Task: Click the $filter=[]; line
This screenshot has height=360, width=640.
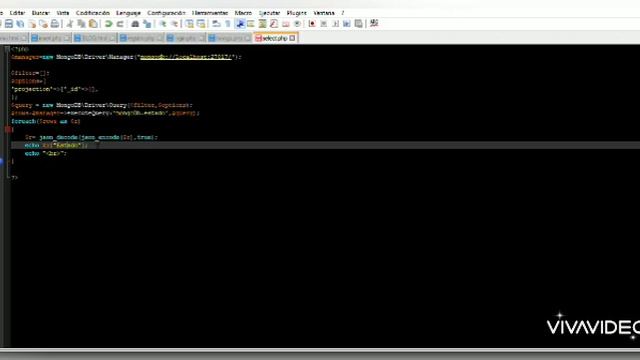Action: point(30,73)
